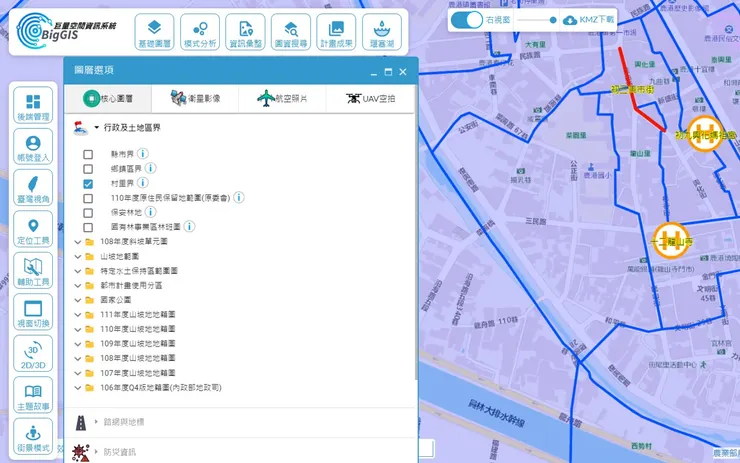Open the 模式分析 model analysis tool
740x463 pixels.
click(x=200, y=32)
